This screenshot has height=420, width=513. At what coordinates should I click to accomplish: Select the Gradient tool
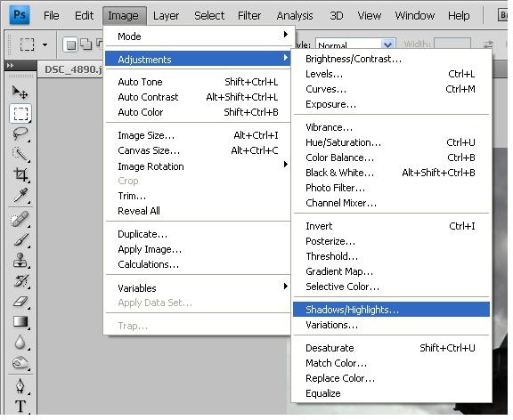click(x=20, y=321)
